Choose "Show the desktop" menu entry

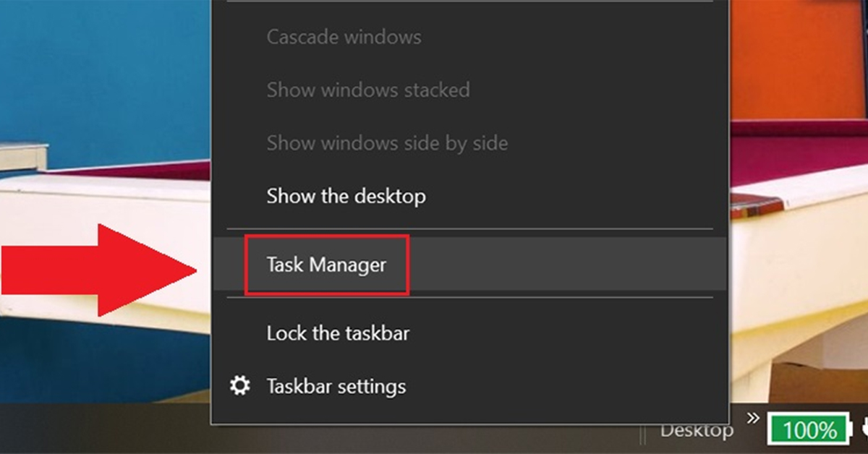tap(346, 196)
